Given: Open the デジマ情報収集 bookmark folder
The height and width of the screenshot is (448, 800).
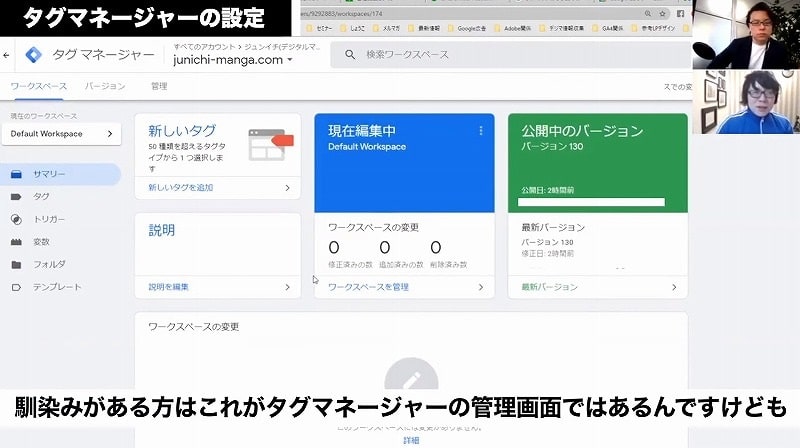Looking at the screenshot, I should click(562, 29).
